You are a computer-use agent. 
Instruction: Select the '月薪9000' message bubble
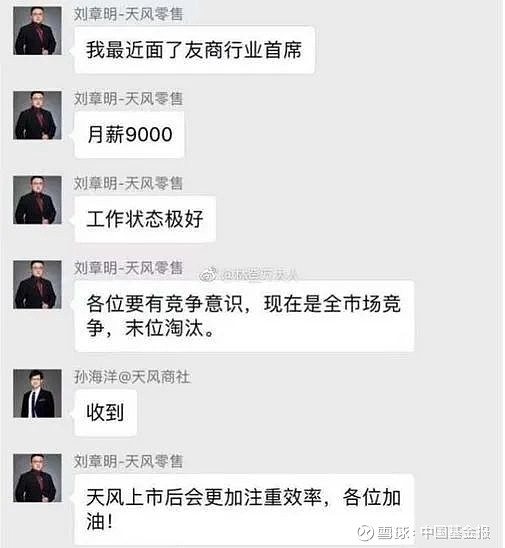click(x=129, y=135)
